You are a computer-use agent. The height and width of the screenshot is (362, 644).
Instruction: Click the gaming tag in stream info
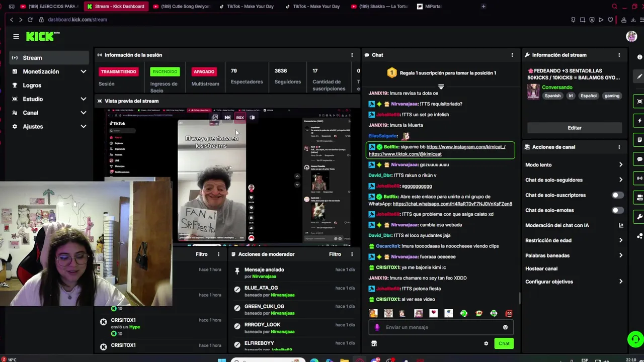(x=612, y=96)
